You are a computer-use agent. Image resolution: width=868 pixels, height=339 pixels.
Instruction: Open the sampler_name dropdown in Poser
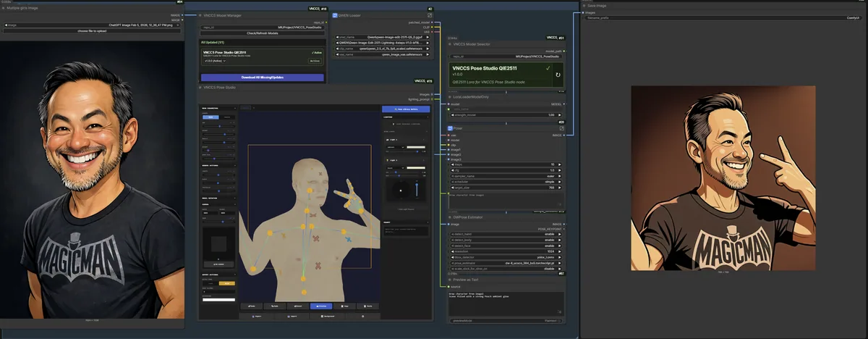[506, 176]
